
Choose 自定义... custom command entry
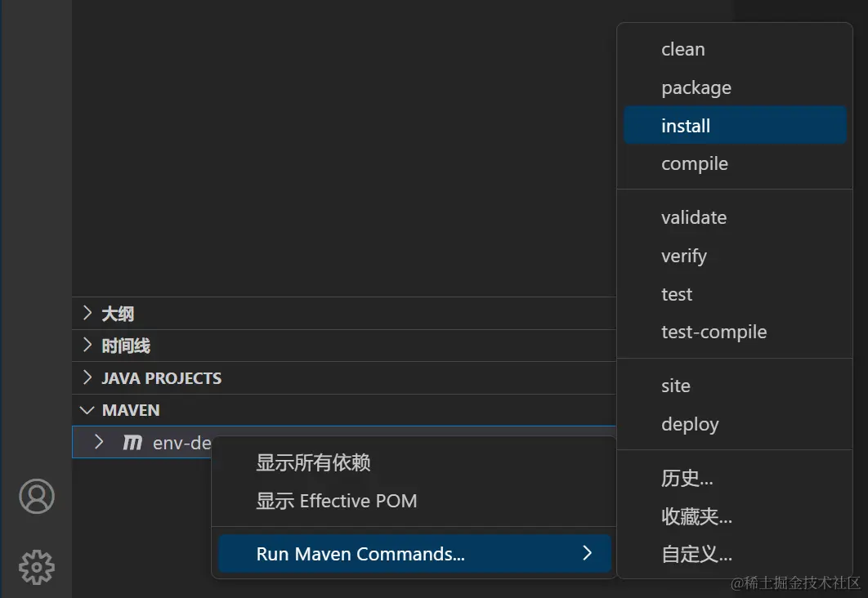click(696, 555)
